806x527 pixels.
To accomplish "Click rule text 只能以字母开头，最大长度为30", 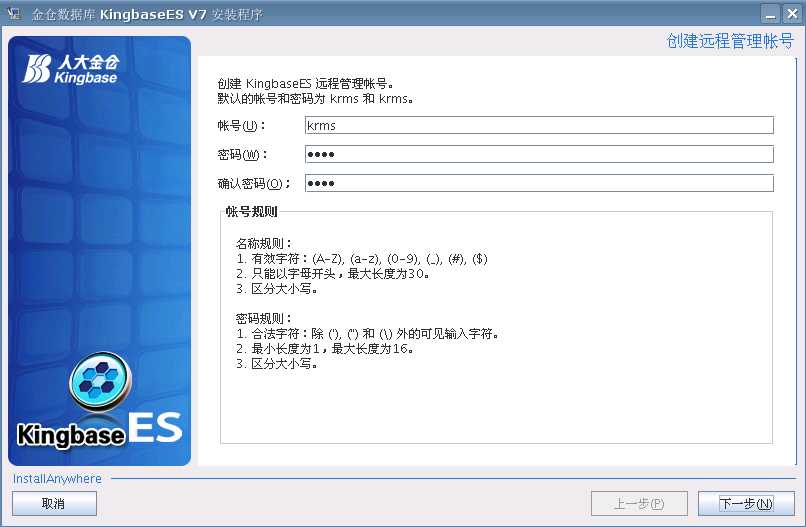I will pos(333,274).
